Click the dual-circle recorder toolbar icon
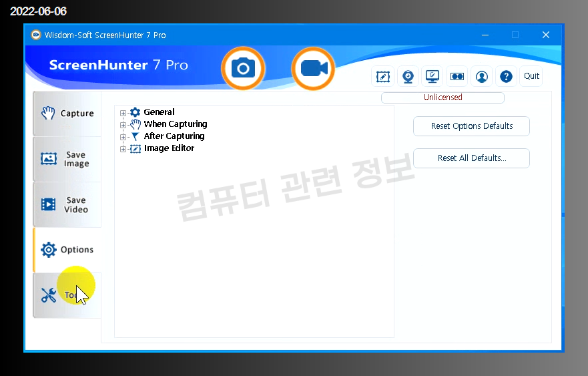Image resolution: width=588 pixels, height=376 pixels. pos(457,77)
